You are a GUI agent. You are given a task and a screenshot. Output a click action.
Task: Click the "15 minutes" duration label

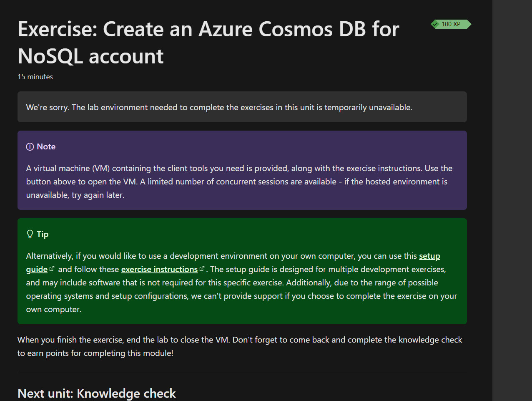(35, 77)
